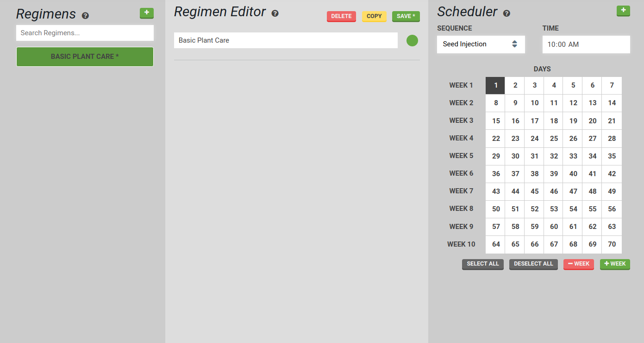Delete the current regimen
This screenshot has height=343, width=644.
[341, 16]
